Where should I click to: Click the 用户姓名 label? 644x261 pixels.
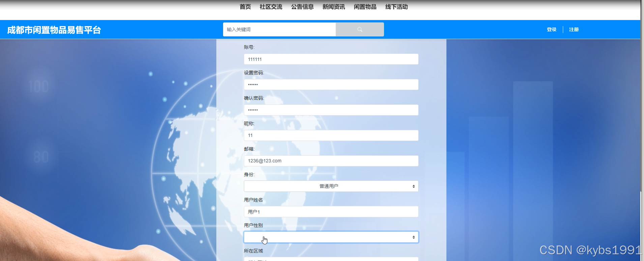click(253, 200)
